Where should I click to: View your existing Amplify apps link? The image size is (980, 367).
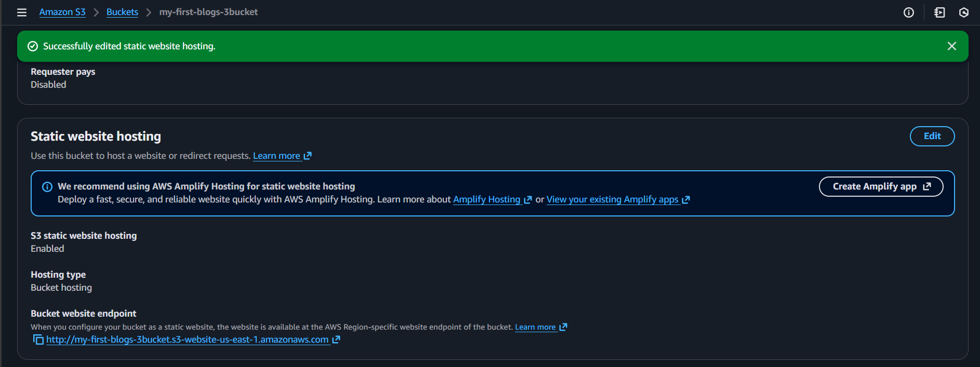click(618, 199)
